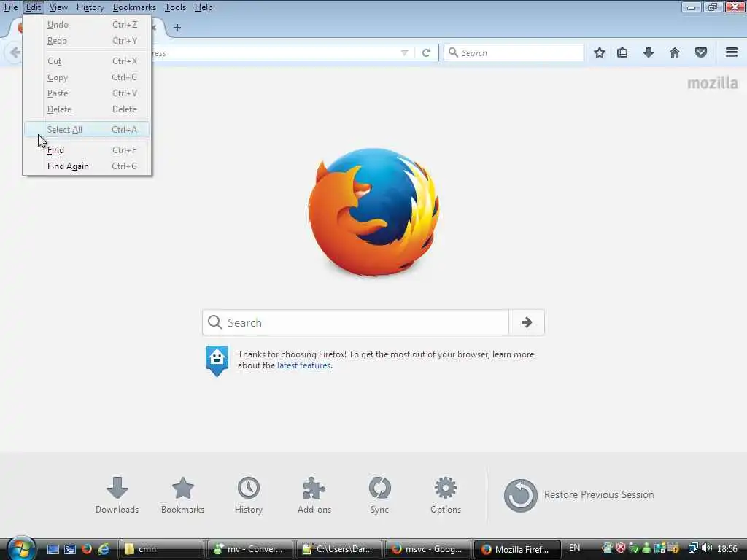Click the red X security shield tray icon
This screenshot has width=747, height=560.
pos(620,548)
